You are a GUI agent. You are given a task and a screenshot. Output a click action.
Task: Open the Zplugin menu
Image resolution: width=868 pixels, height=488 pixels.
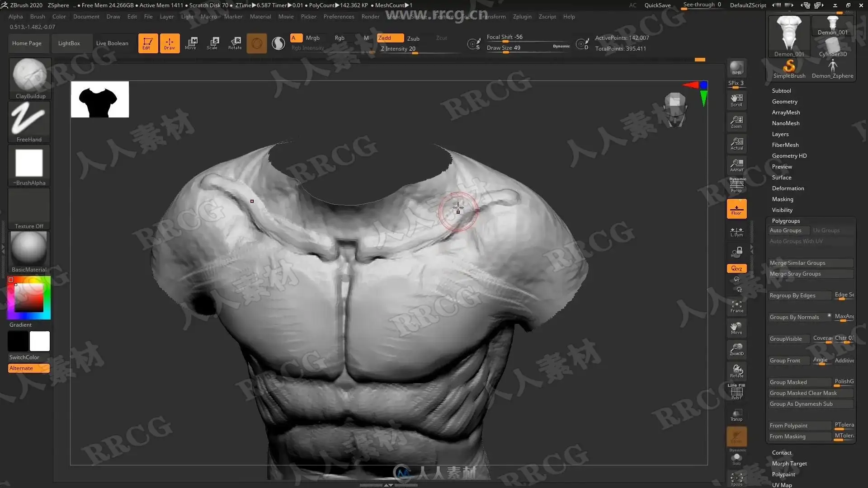coord(522,17)
